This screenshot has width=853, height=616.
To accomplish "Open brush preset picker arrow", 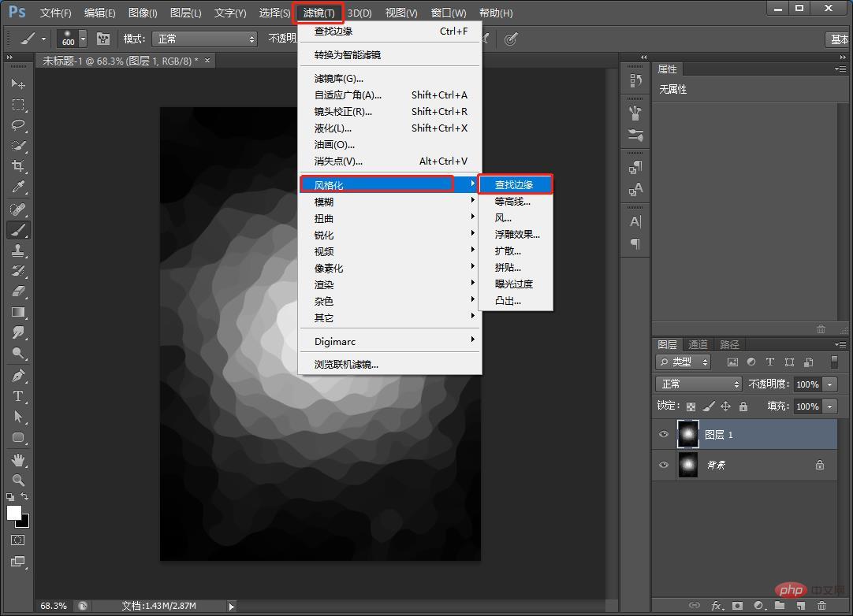I will pos(83,39).
